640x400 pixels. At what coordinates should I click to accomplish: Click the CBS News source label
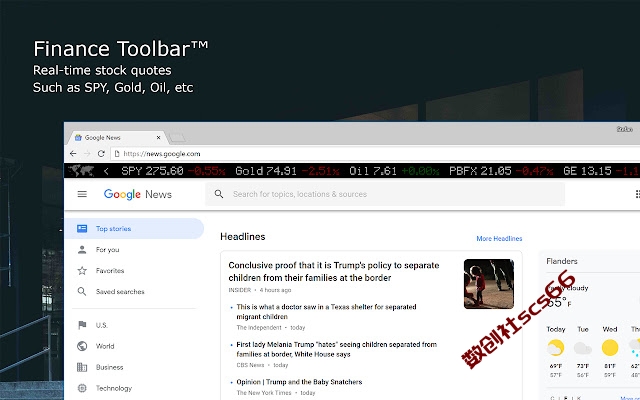tap(250, 365)
